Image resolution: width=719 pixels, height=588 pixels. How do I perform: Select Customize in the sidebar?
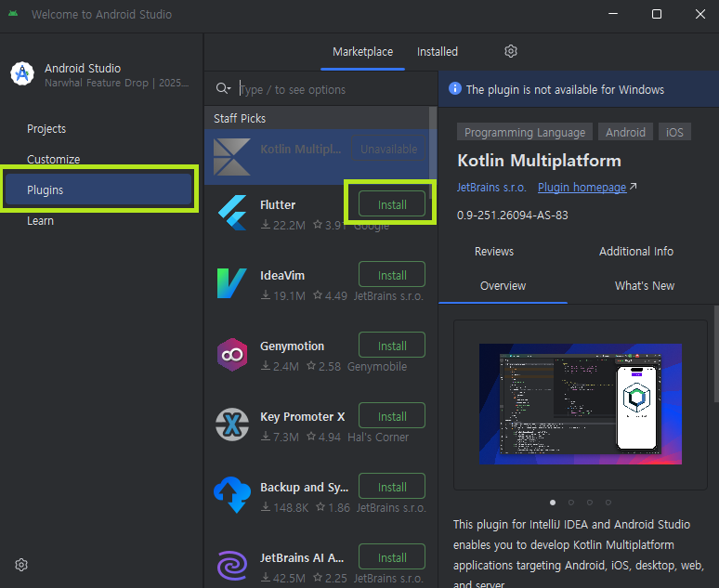point(53,159)
